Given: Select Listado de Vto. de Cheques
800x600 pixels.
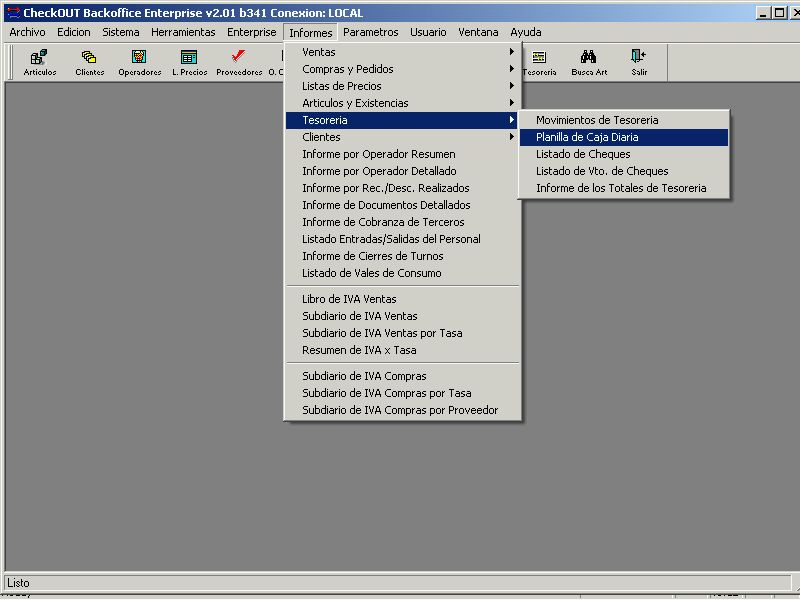Looking at the screenshot, I should coord(624,171).
